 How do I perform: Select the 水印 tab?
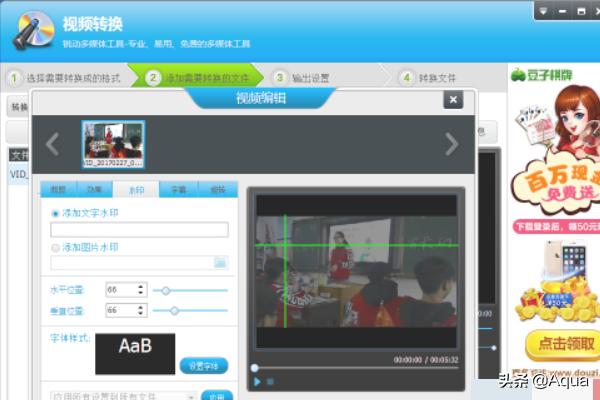136,190
